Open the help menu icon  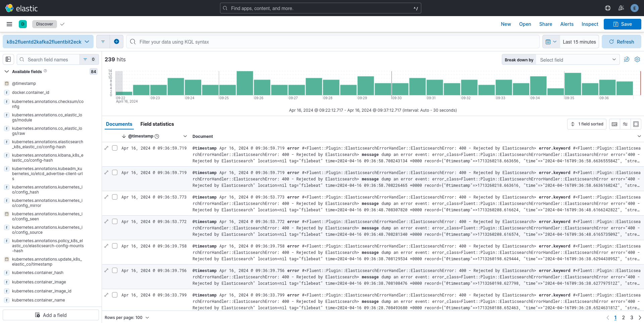pyautogui.click(x=608, y=8)
